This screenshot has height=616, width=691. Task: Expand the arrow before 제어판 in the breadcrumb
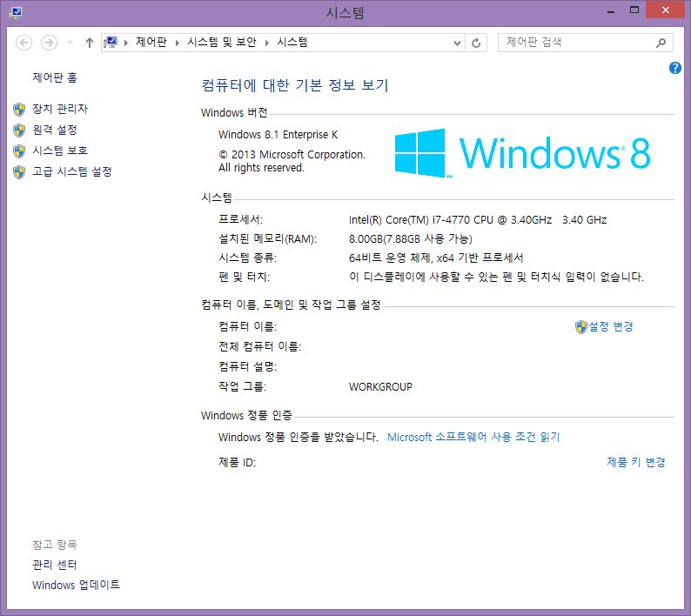[x=126, y=43]
